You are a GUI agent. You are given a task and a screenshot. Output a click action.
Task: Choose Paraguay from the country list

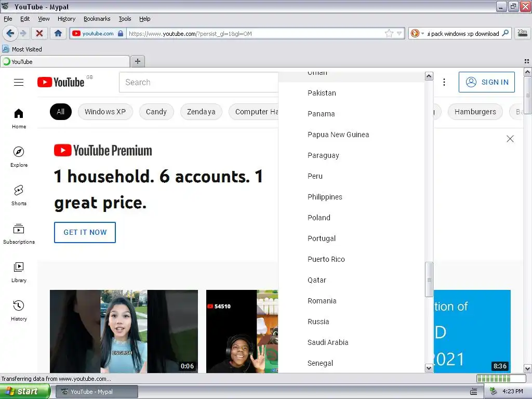pyautogui.click(x=351, y=155)
